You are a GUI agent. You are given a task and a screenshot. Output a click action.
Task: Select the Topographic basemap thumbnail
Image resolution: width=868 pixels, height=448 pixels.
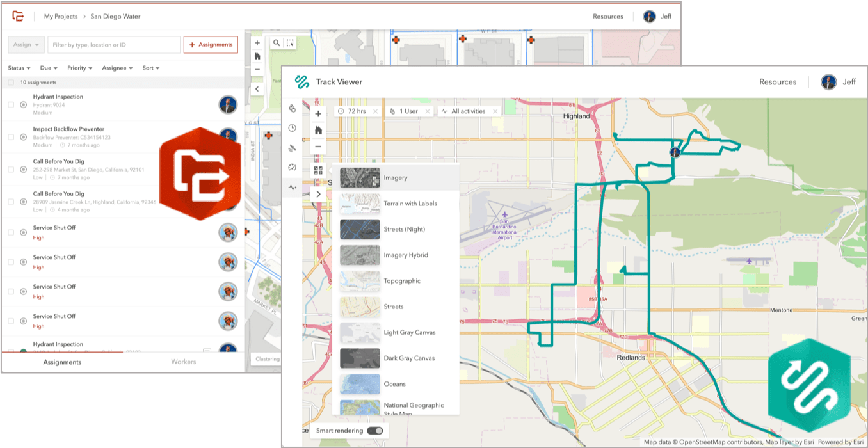(360, 281)
